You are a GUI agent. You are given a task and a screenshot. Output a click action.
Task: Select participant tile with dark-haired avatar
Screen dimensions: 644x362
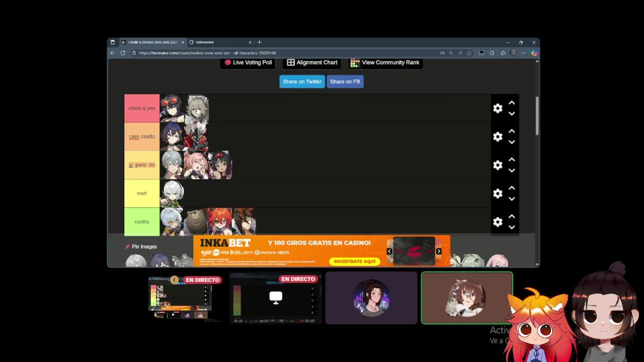[x=371, y=298]
